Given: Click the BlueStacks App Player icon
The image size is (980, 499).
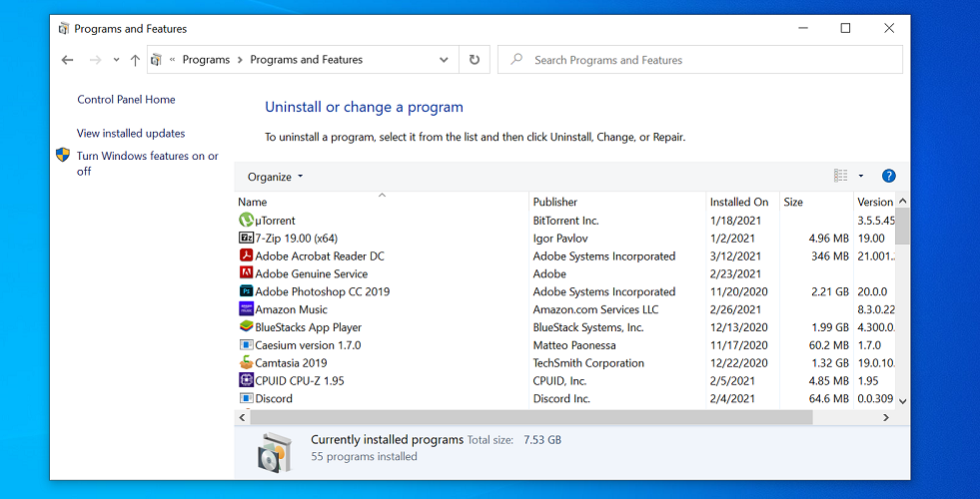Looking at the screenshot, I should click(247, 326).
